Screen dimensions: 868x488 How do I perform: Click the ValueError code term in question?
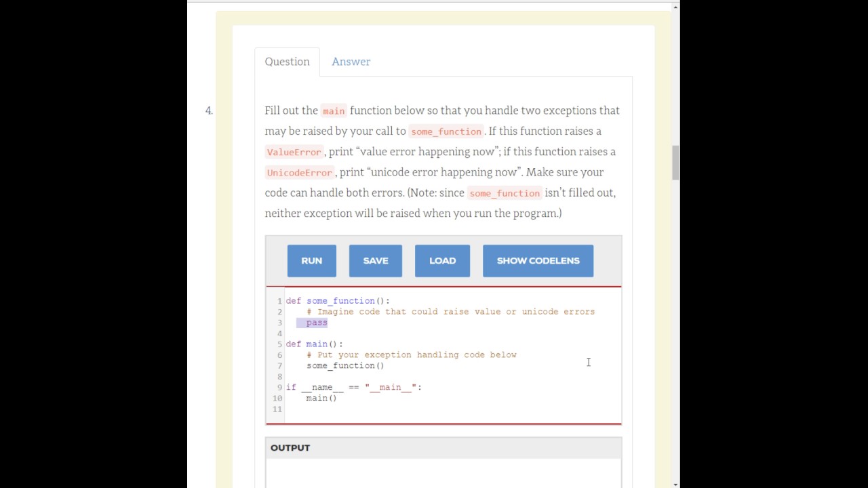294,152
